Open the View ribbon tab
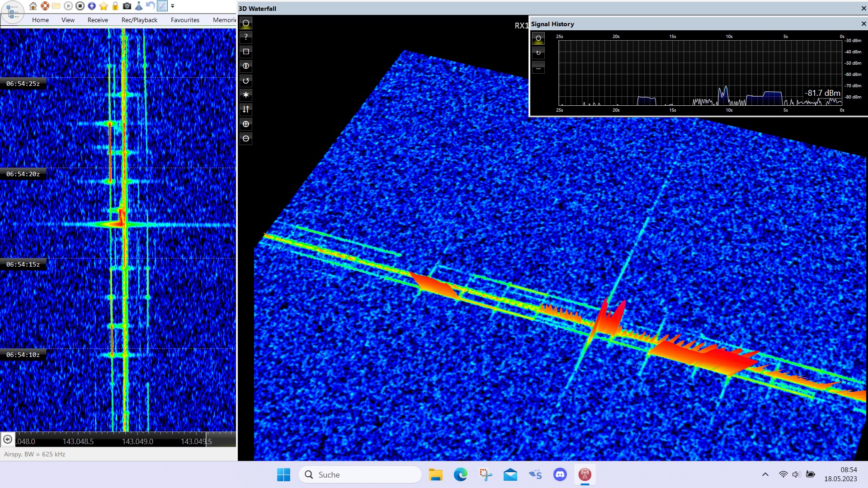The width and height of the screenshot is (868, 488). pyautogui.click(x=68, y=20)
